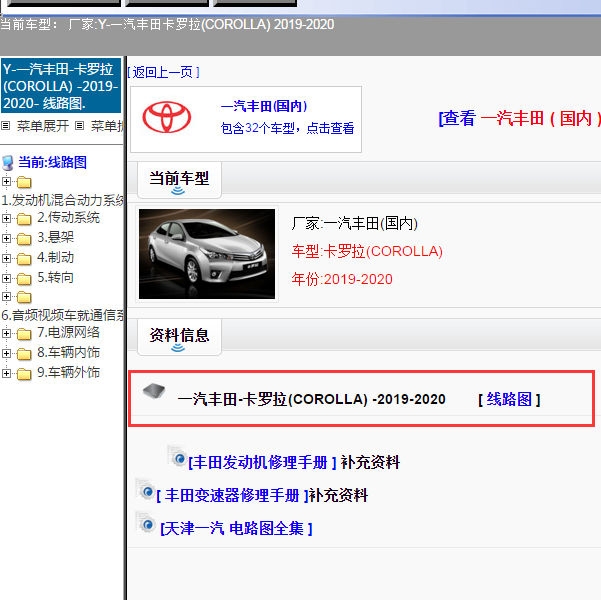Open the 资料信息 tab

179,337
